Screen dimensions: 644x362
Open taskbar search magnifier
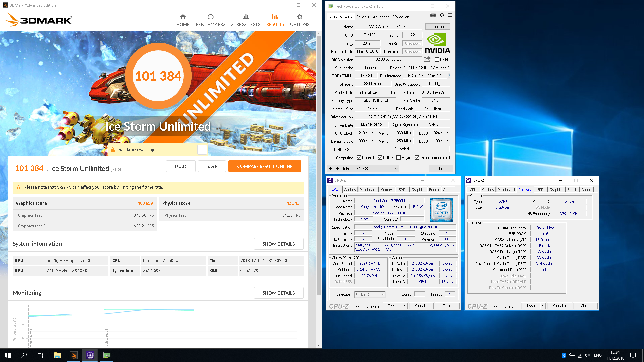(x=24, y=355)
